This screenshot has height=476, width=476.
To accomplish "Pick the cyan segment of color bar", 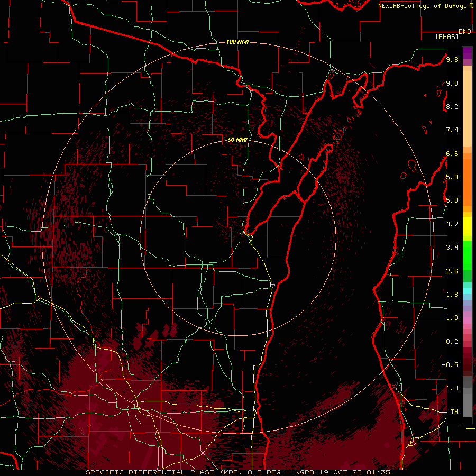I will (467, 290).
